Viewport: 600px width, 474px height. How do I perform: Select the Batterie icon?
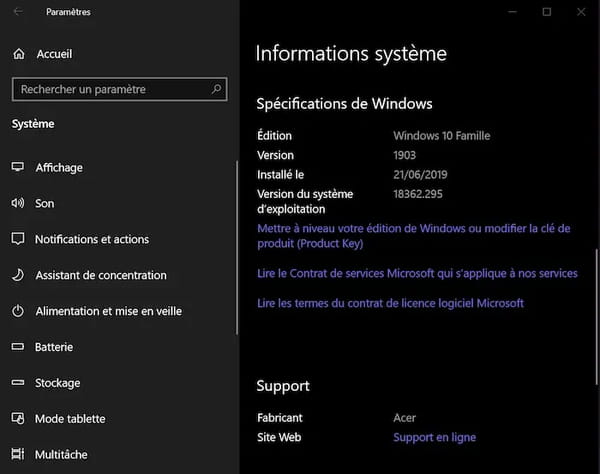click(18, 347)
